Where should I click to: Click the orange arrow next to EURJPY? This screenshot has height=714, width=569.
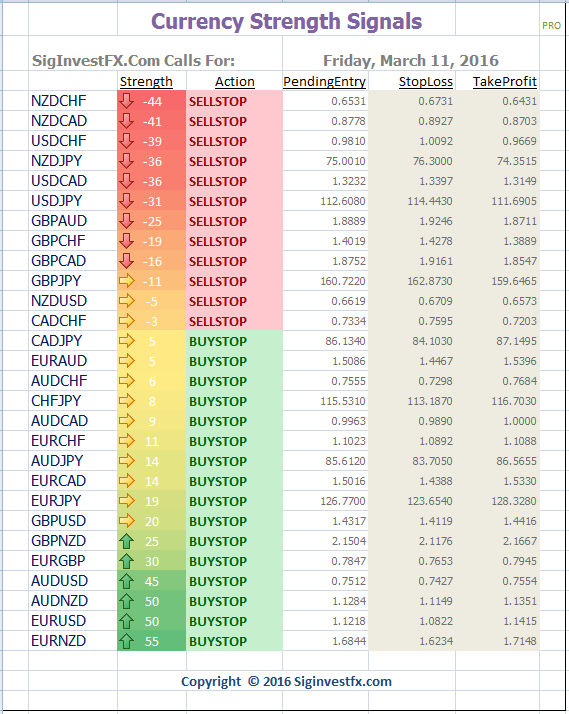(x=127, y=501)
